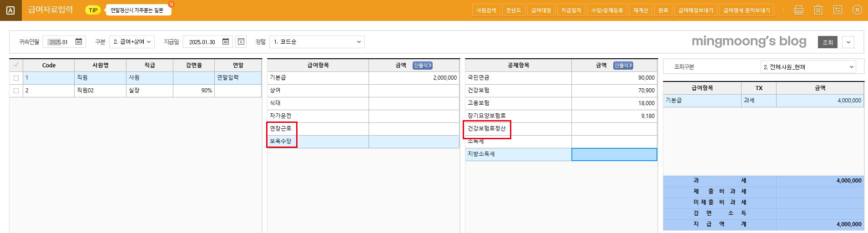The height and width of the screenshot is (233, 868).
Task: Open 급여대장 from the toolbar
Action: point(541,10)
